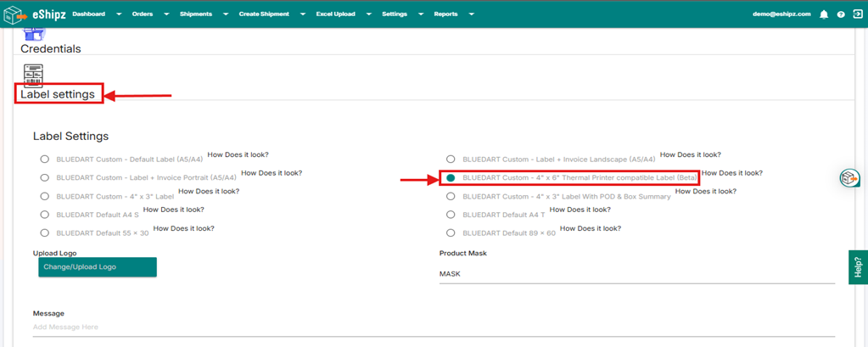868x347 pixels.
Task: Select Label + Invoice Landscape (A5/A4) radio
Action: click(451, 160)
